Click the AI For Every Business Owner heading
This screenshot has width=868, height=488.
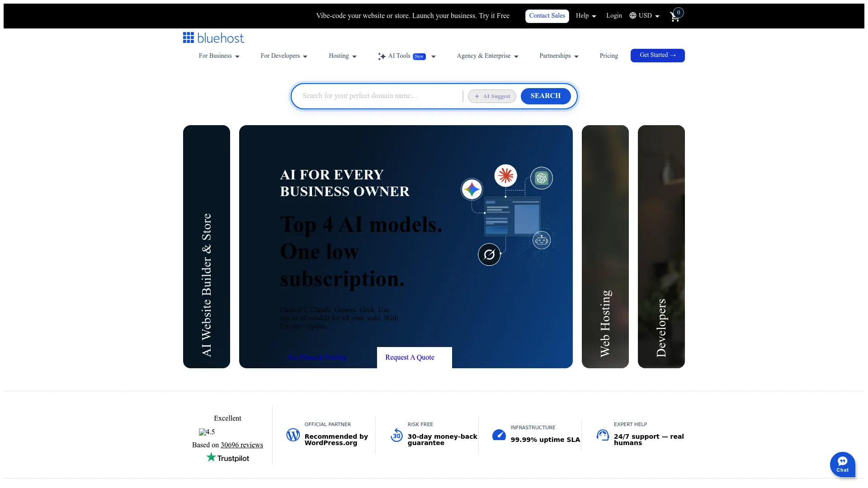click(x=344, y=183)
